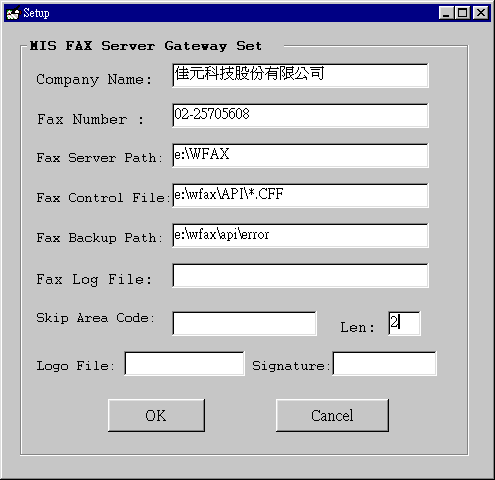
Task: Click the Setup application icon in title bar
Action: pyautogui.click(x=14, y=13)
